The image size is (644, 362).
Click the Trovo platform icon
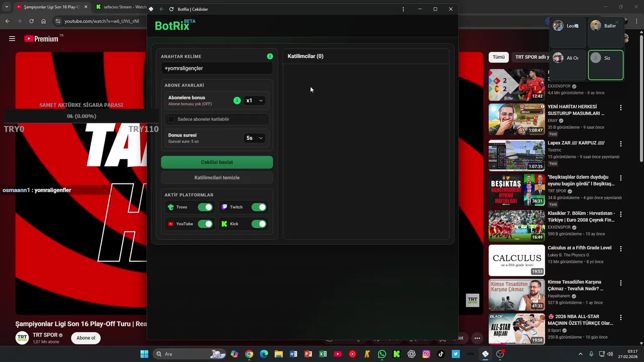click(171, 207)
